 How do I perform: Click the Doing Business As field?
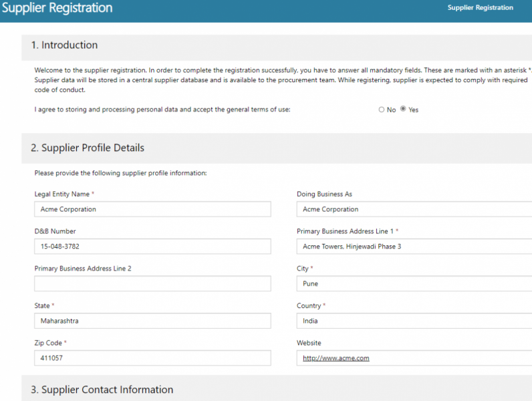tap(414, 209)
